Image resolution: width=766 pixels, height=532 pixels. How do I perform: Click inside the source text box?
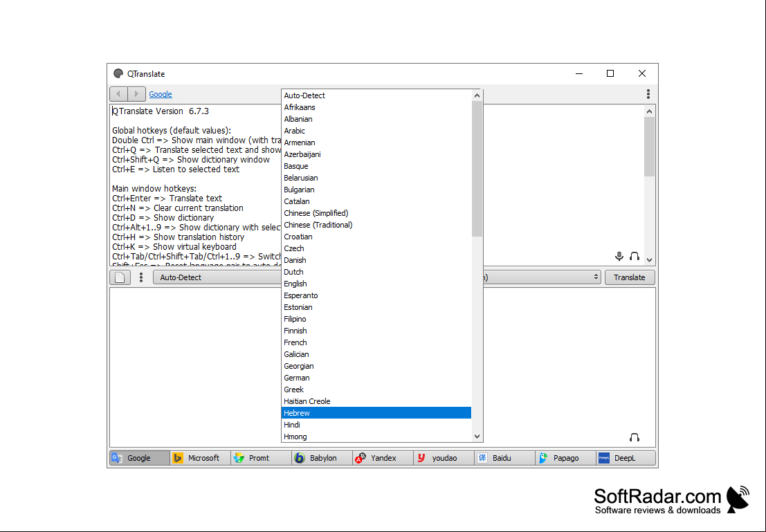(195, 185)
